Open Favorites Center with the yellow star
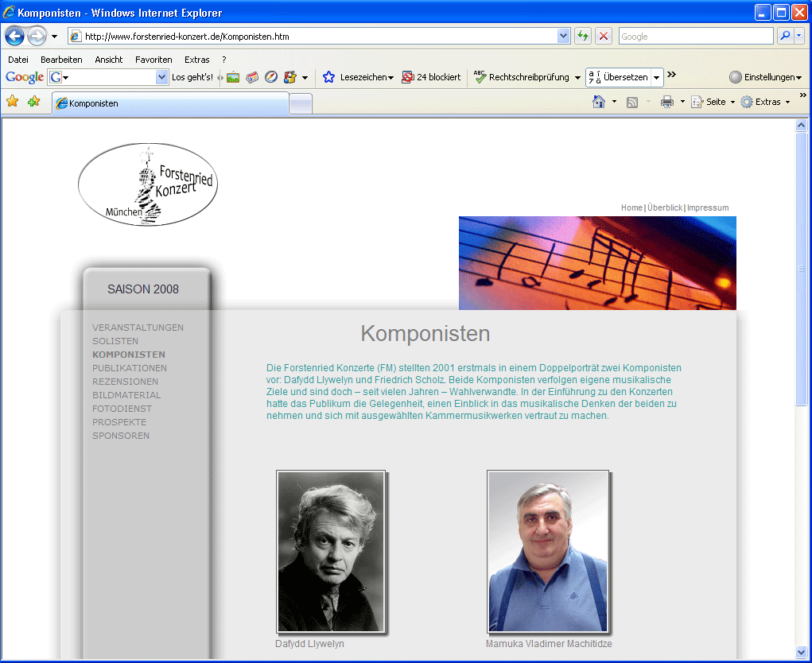This screenshot has width=812, height=663. point(13,102)
